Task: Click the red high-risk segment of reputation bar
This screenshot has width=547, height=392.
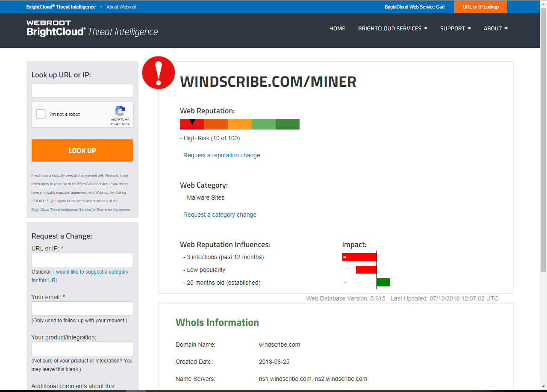Action: click(192, 124)
